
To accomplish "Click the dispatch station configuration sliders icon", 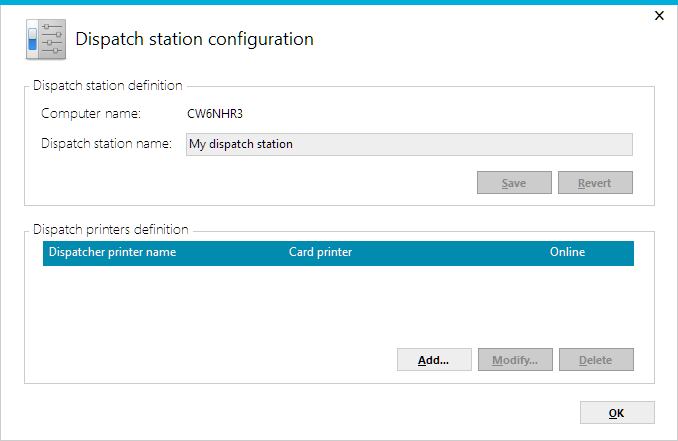I will (45, 40).
